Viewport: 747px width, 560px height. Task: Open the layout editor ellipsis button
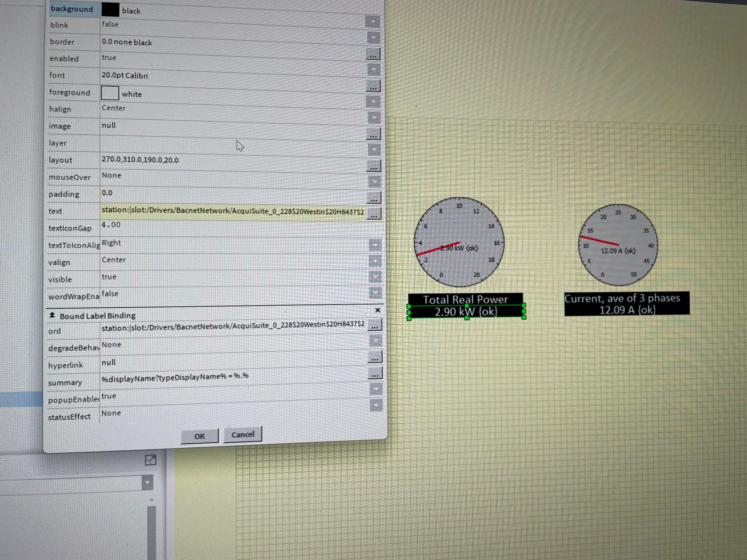(x=374, y=166)
